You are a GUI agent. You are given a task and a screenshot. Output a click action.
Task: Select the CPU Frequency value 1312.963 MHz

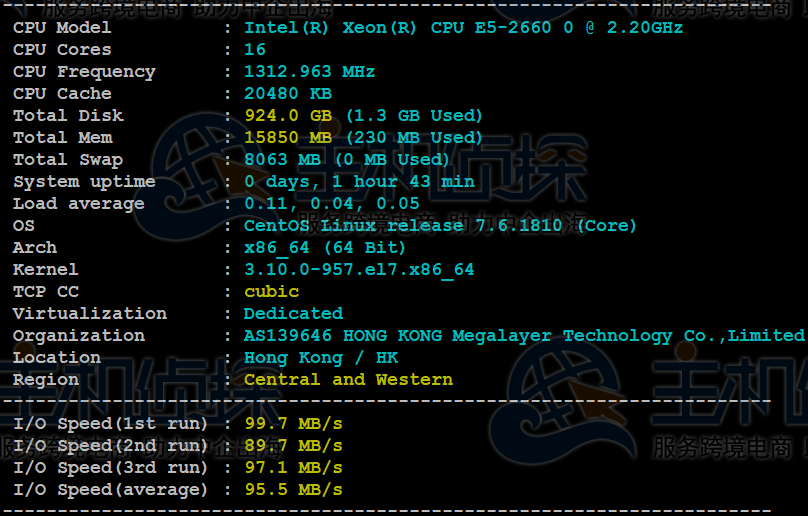point(309,72)
